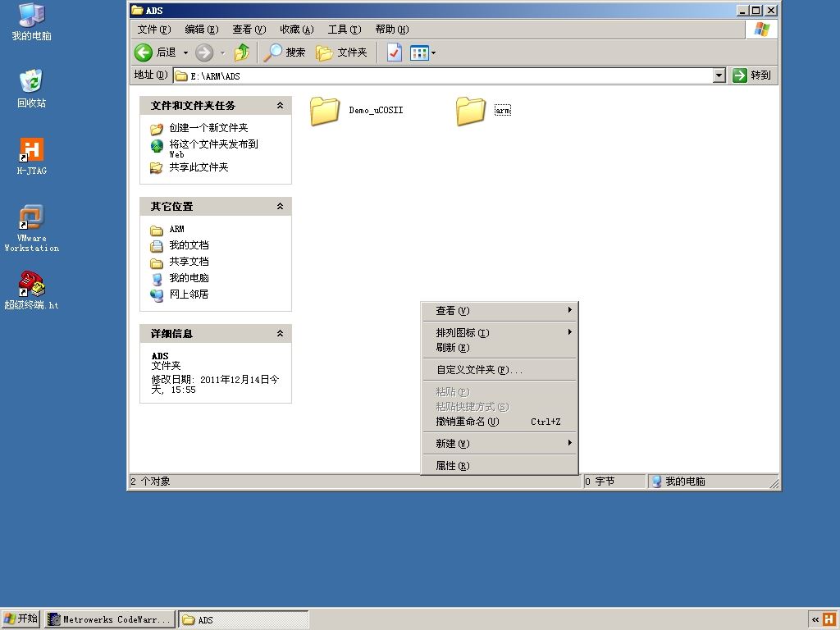Open the Edit menu
840x630 pixels.
click(202, 30)
